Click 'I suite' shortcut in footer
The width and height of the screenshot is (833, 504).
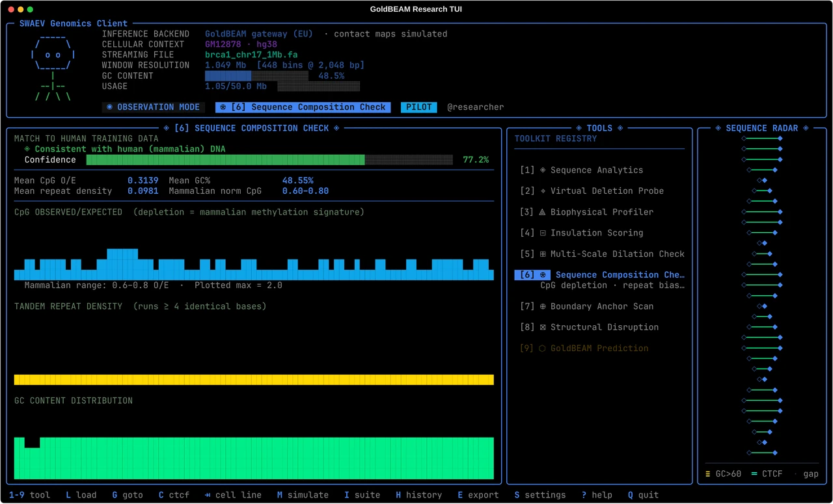pos(362,495)
